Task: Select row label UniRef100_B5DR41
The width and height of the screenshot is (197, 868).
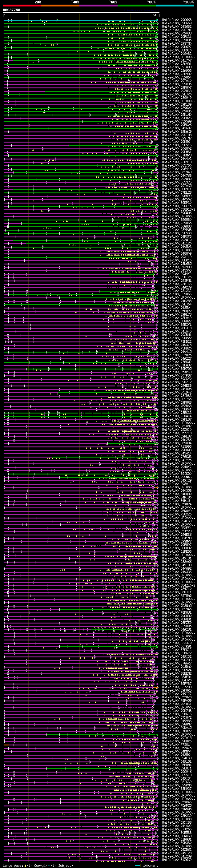Action: coord(177,410)
